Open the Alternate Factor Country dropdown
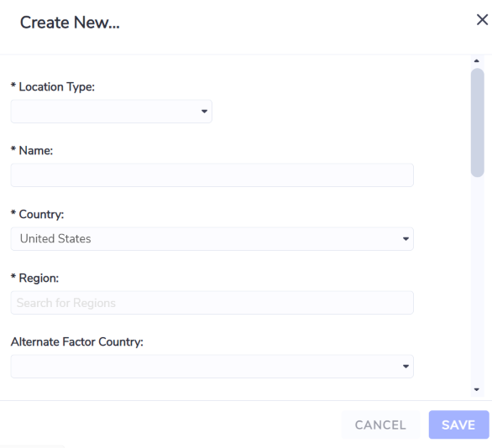This screenshot has height=448, width=492. coord(212,366)
